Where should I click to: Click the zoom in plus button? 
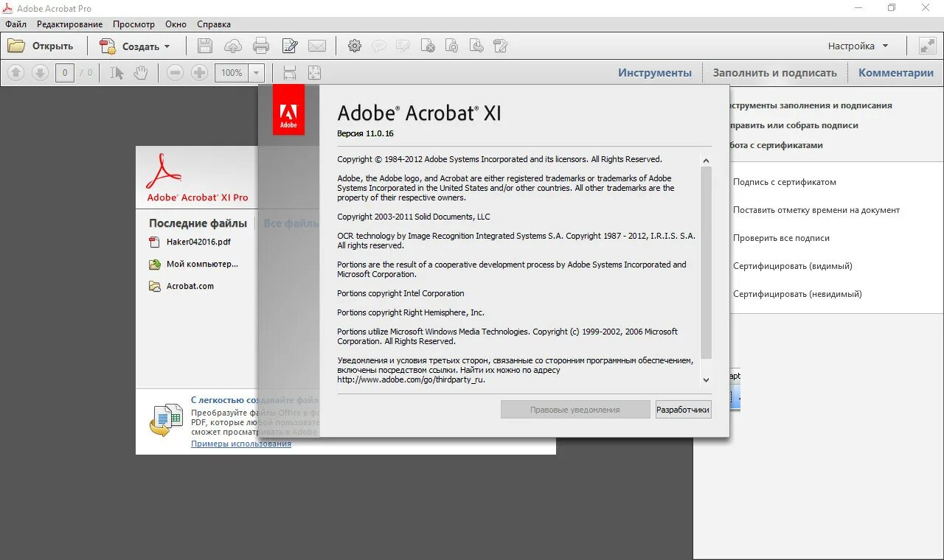[199, 73]
